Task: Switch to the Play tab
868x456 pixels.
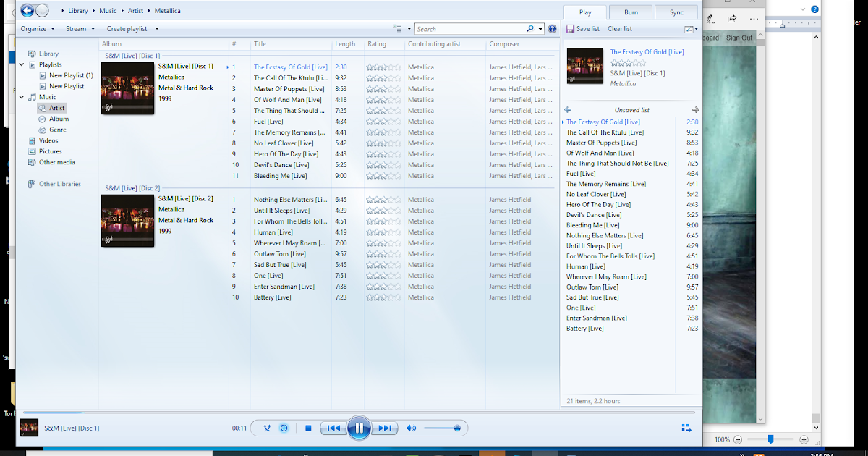Action: click(585, 12)
